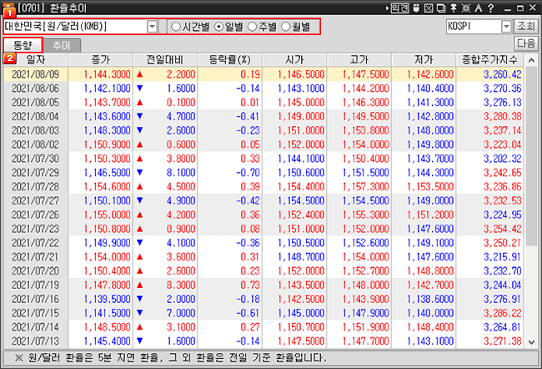Click the 고가 column header
Screen dimensions: 542x369
pos(359,60)
